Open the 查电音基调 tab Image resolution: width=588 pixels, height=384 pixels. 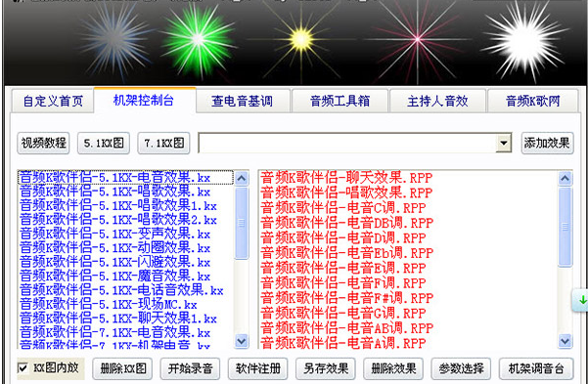(243, 102)
